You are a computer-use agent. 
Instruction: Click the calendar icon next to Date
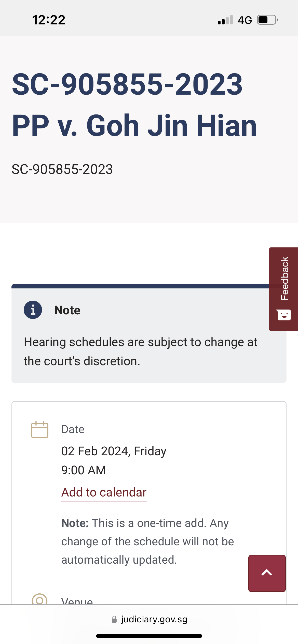point(39,429)
